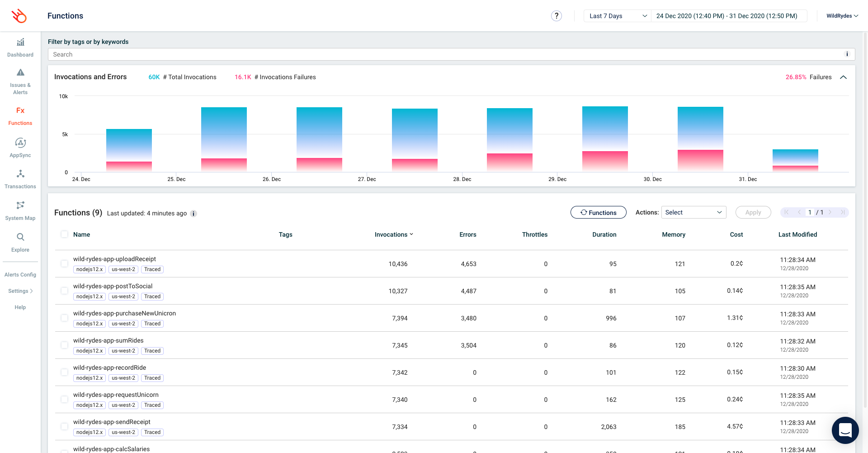Click the Search filter input field

click(x=448, y=54)
